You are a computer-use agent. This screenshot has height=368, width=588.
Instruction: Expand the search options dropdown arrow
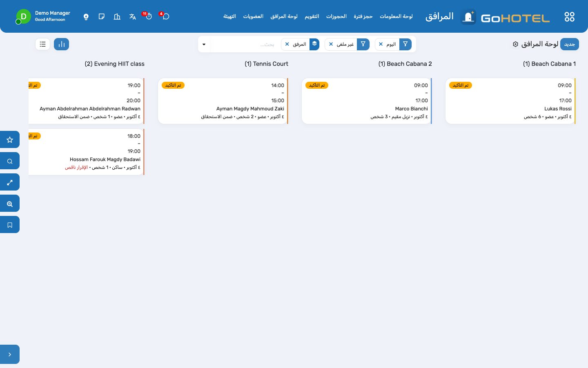(204, 44)
